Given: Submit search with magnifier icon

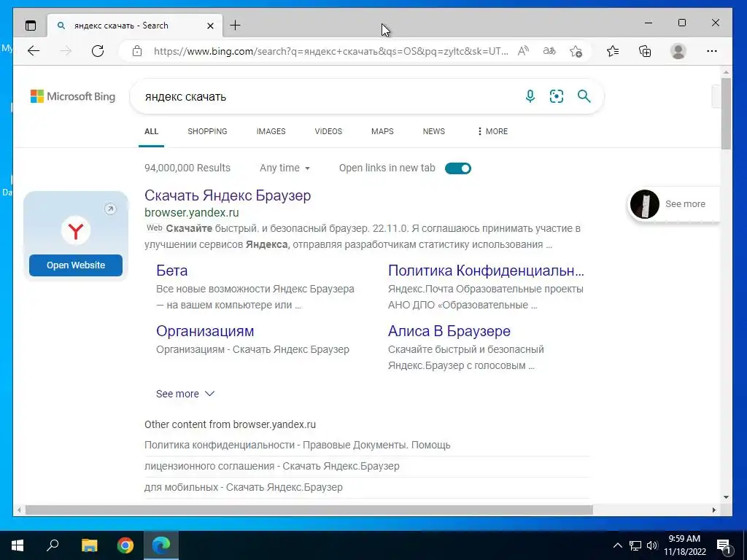Looking at the screenshot, I should point(584,96).
